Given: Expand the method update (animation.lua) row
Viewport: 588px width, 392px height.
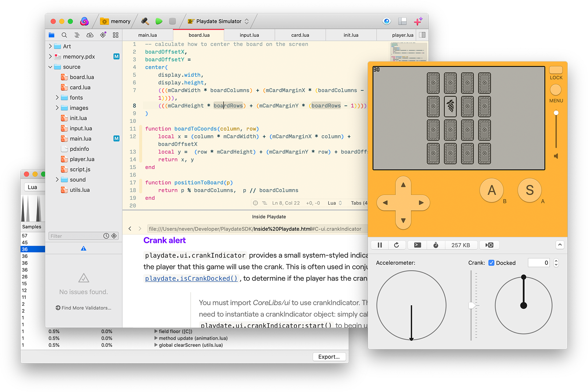Looking at the screenshot, I should point(156,338).
